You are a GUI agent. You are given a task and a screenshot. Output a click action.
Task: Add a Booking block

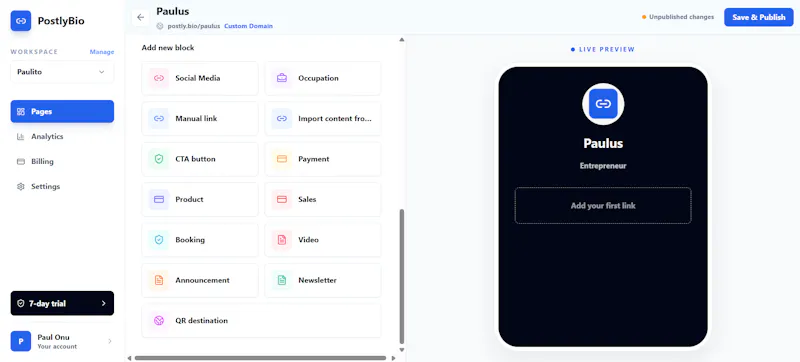tap(200, 240)
